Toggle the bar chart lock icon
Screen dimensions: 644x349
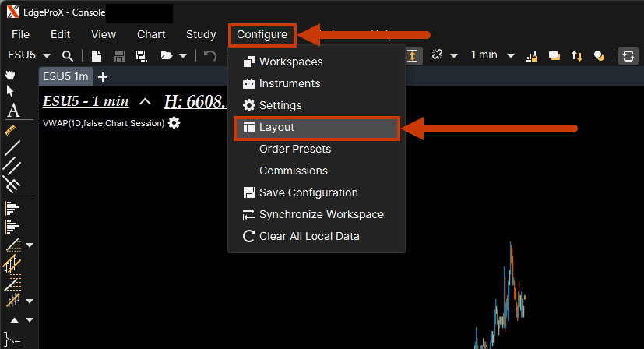coord(533,55)
